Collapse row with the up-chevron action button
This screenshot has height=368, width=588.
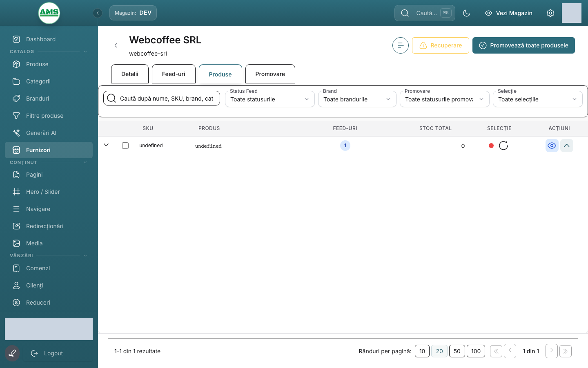567,146
